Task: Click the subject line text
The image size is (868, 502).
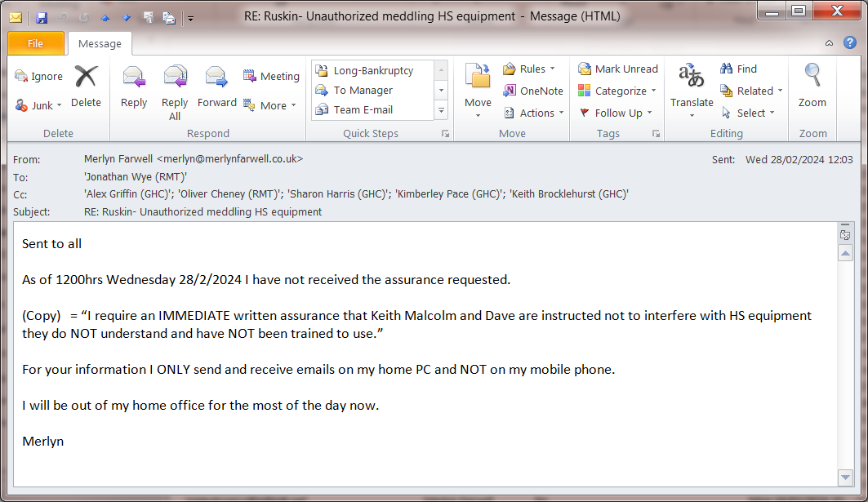Action: (203, 212)
